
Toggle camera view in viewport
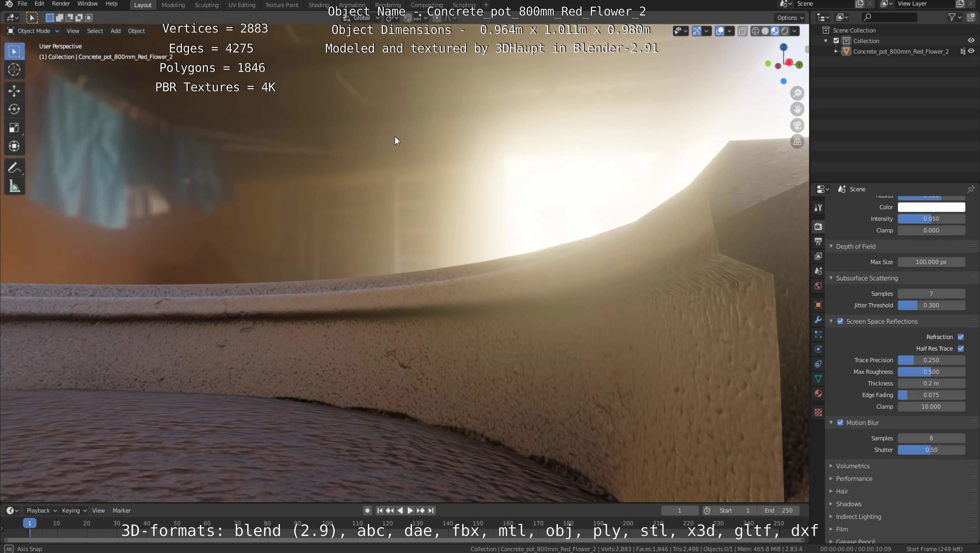click(797, 125)
